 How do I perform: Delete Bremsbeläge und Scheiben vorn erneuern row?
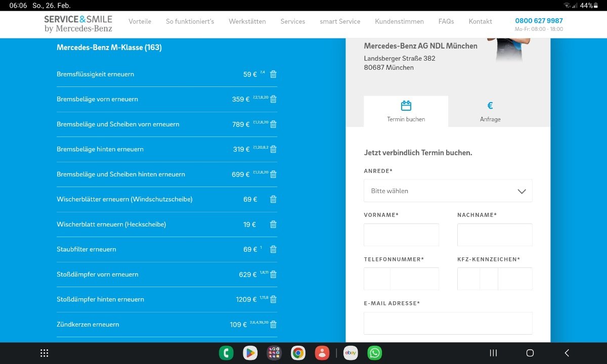point(273,124)
